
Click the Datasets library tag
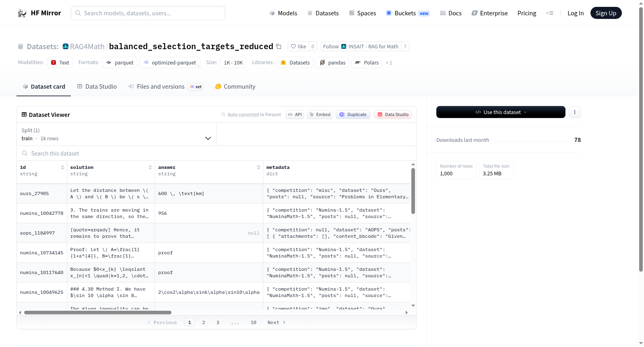point(295,62)
